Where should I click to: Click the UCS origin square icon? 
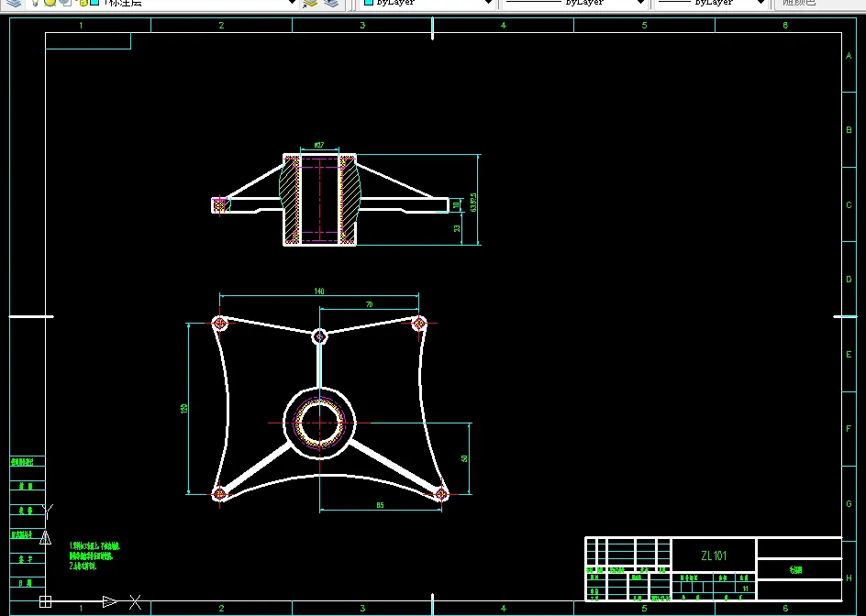[x=45, y=601]
